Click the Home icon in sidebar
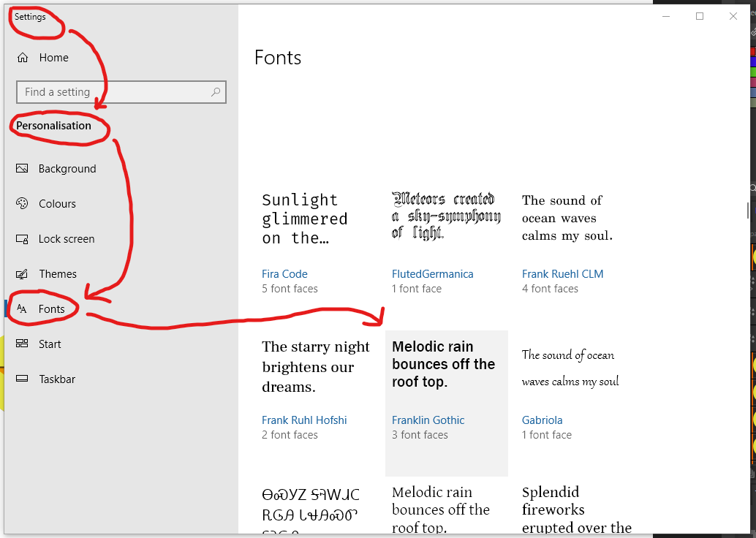This screenshot has width=756, height=538. click(x=23, y=58)
